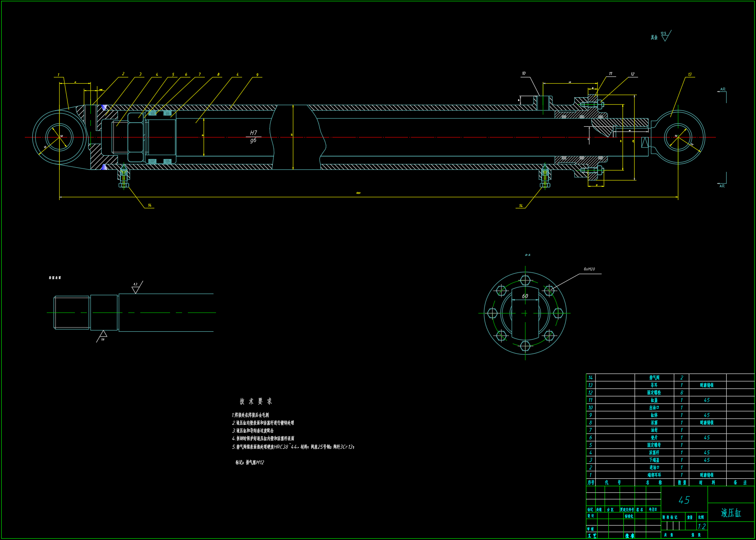Image resolution: width=756 pixels, height=540 pixels.
Task: Click the top bolt hole in A-A flange view
Action: pos(525,280)
